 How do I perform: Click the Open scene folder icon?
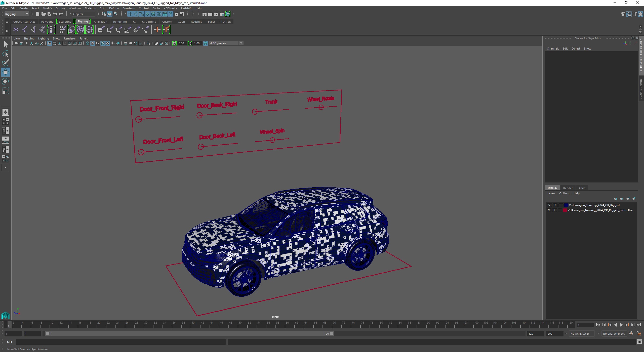44,14
